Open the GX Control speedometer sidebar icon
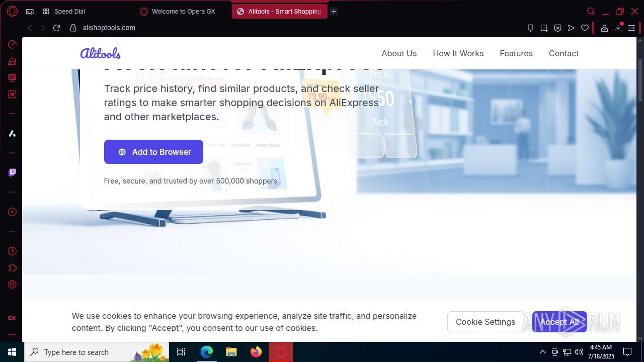This screenshot has width=644, height=362. click(x=12, y=44)
